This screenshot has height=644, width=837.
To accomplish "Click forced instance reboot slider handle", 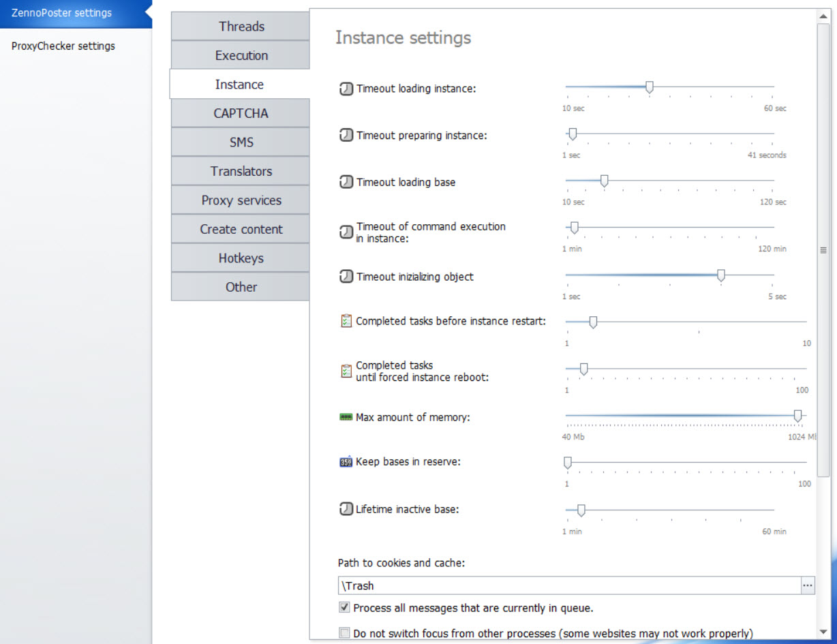I will 583,369.
